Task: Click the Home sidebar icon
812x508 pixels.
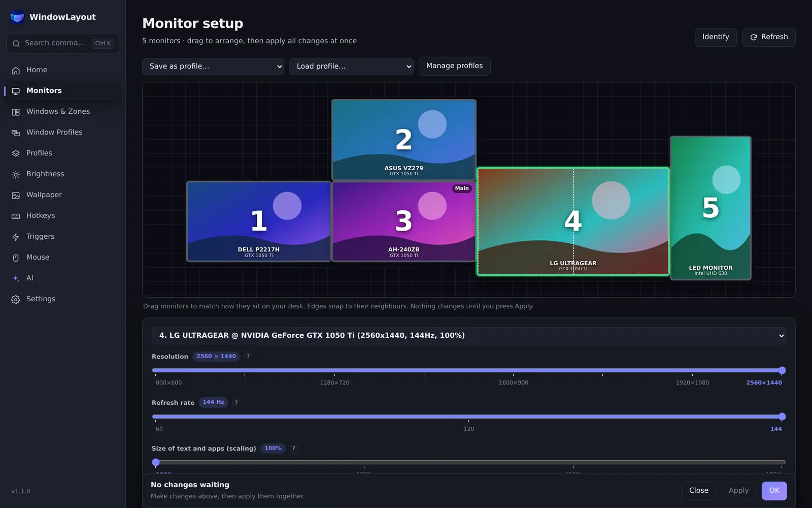Action: (16, 70)
